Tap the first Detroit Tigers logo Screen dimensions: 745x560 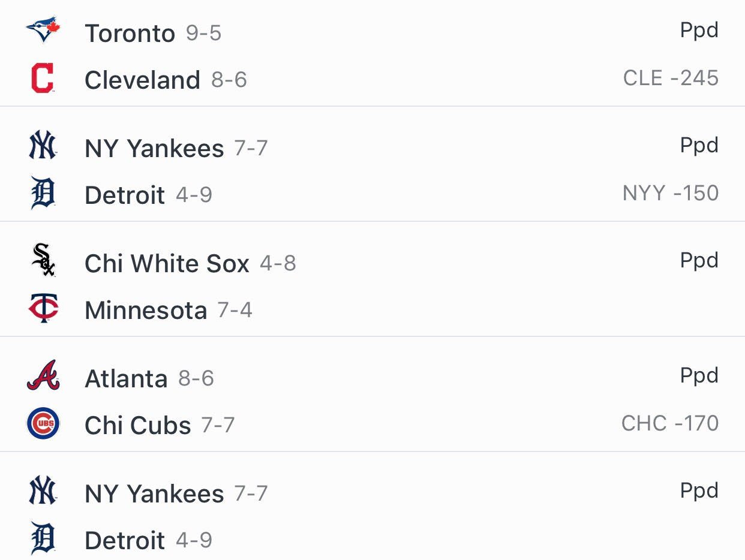[43, 192]
